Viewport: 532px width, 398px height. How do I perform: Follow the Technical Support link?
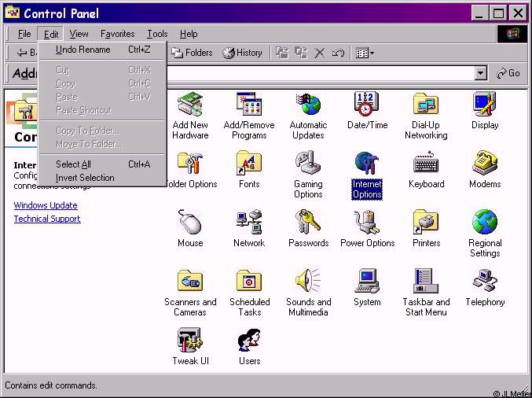[x=47, y=219]
